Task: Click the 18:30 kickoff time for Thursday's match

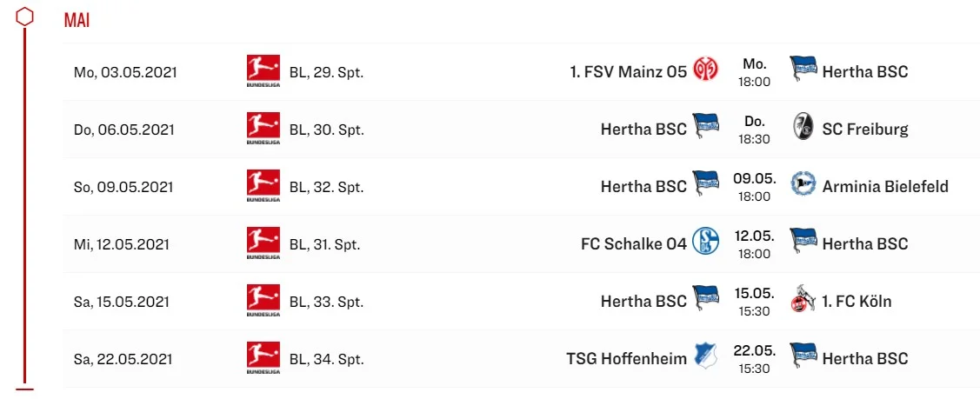Action: click(x=754, y=139)
